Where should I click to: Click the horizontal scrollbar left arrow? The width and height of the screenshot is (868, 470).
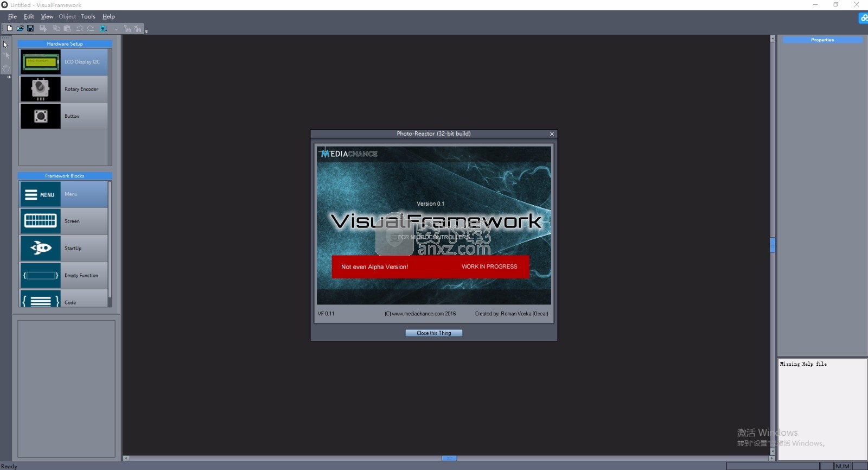pyautogui.click(x=126, y=459)
